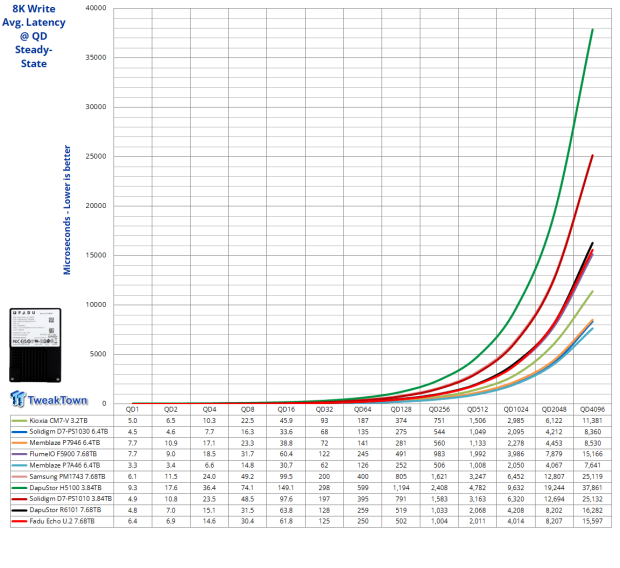Screen dimensions: 620x568
Task: Click the Kioxia CM7-V 3.2TB legend swatch
Action: tap(19, 420)
